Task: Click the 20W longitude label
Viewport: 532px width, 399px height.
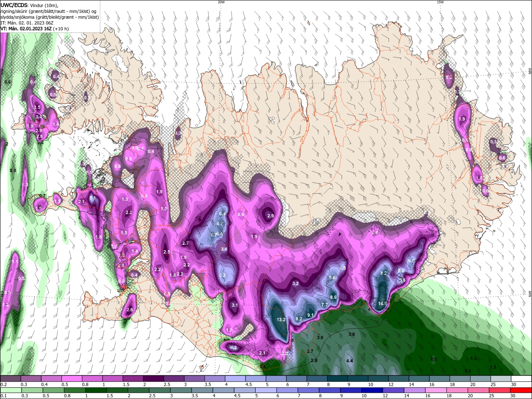Action: (221, 2)
